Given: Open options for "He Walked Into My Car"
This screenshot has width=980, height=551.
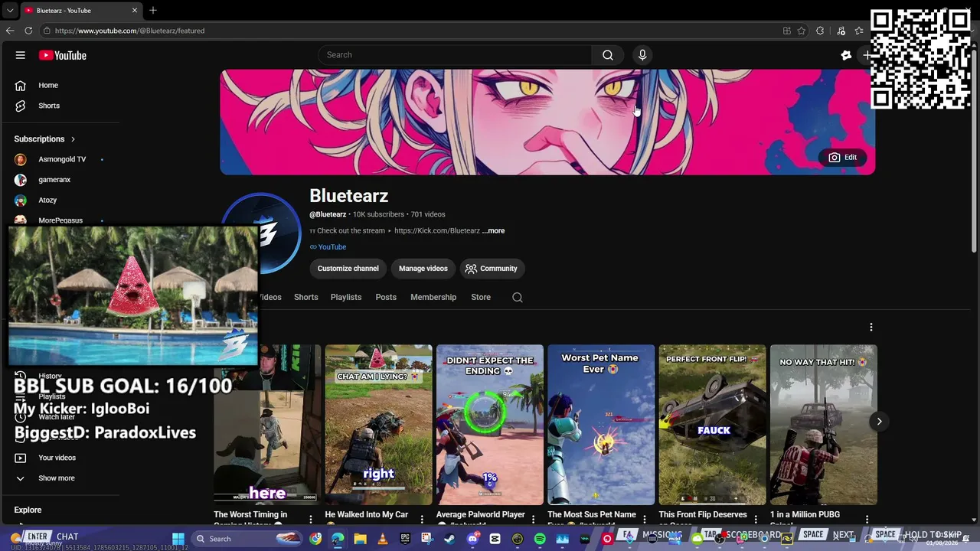Looking at the screenshot, I should click(422, 519).
